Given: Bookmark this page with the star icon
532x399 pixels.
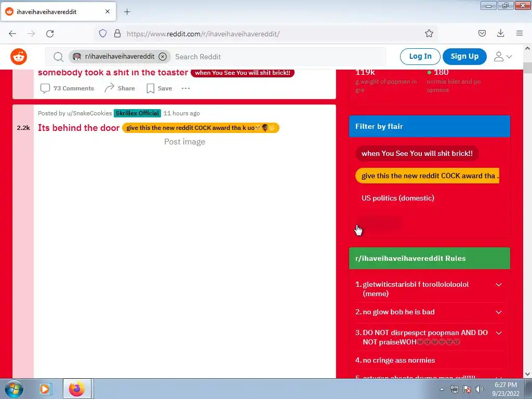Looking at the screenshot, I should tap(429, 33).
